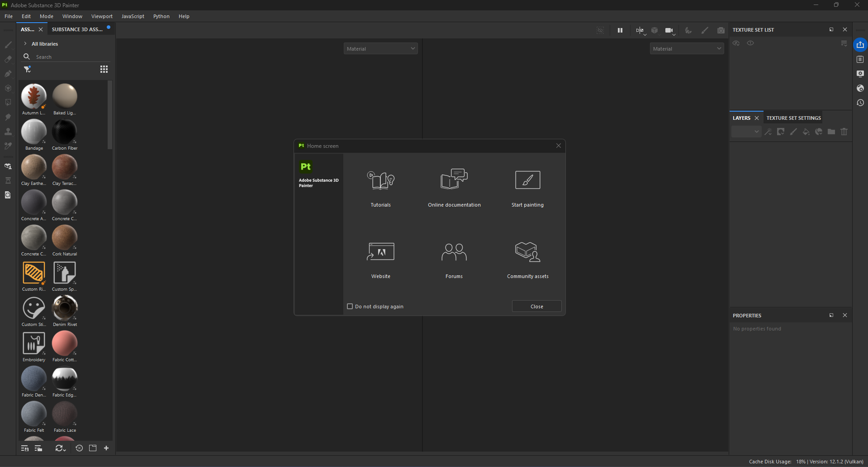Image resolution: width=868 pixels, height=467 pixels.
Task: Click the assets panel vertical scrollbar
Action: pos(109,115)
